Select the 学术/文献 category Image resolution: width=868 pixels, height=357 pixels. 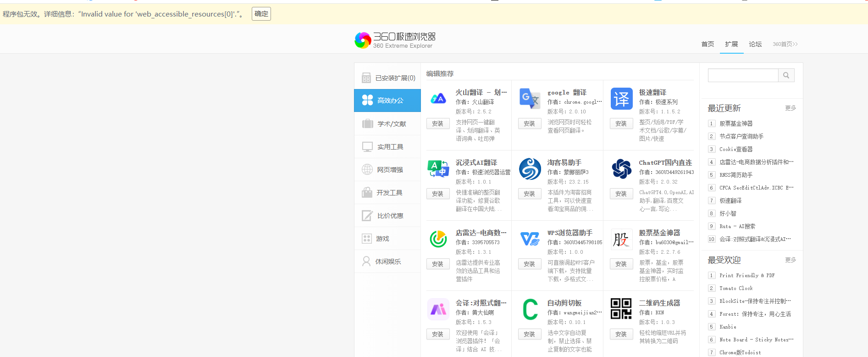tap(387, 124)
